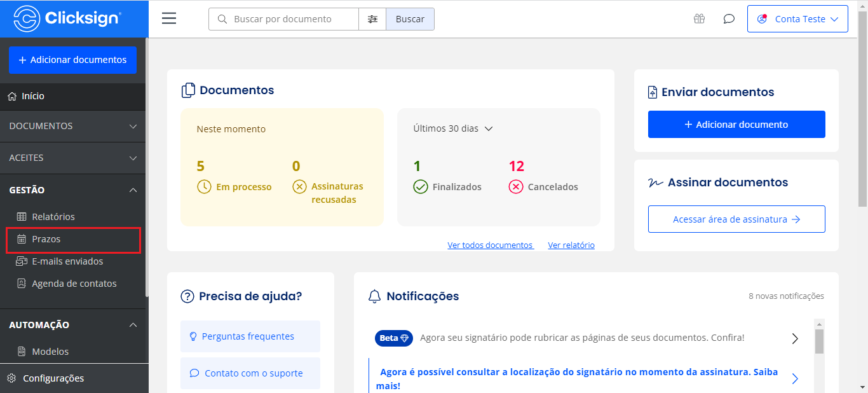Click Acessar área de assinatura
868x393 pixels.
[x=736, y=219]
